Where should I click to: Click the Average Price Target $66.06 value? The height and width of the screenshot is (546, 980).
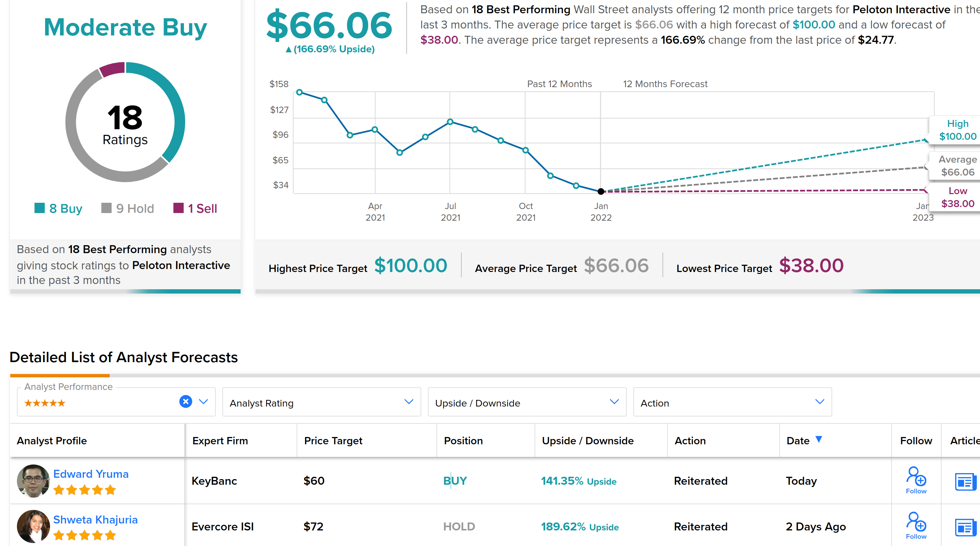click(616, 265)
